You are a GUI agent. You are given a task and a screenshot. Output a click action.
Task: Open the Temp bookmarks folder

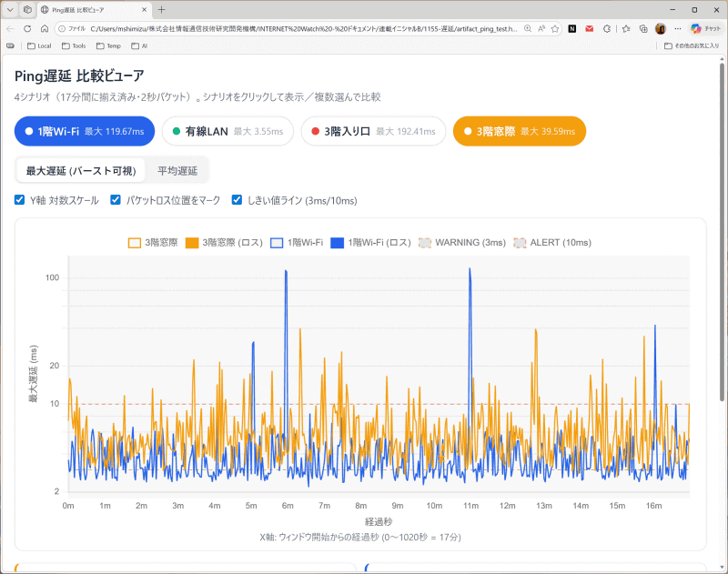click(108, 46)
